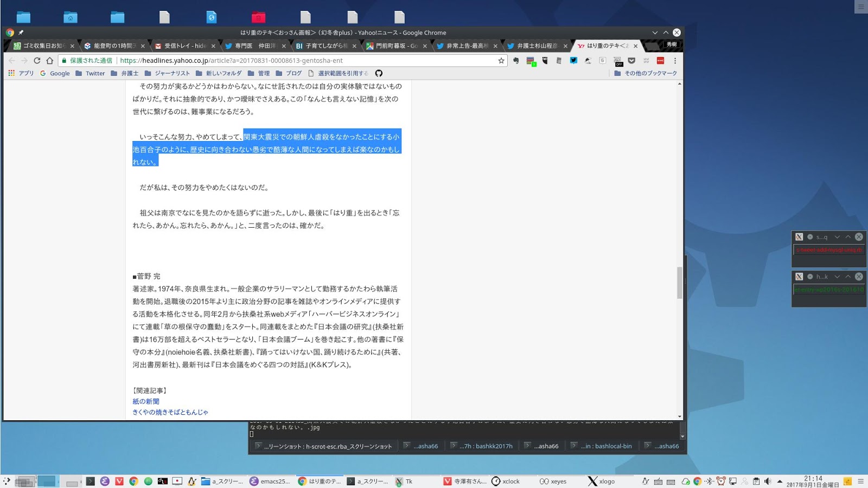The image size is (868, 488).
Task: Toggle the pin on Chrome title bar
Action: click(x=21, y=33)
